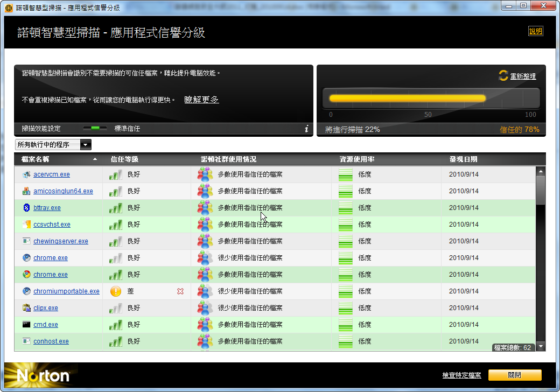Click the 掃描效能設定 label
Screen dimensions: 560x392
(x=41, y=129)
